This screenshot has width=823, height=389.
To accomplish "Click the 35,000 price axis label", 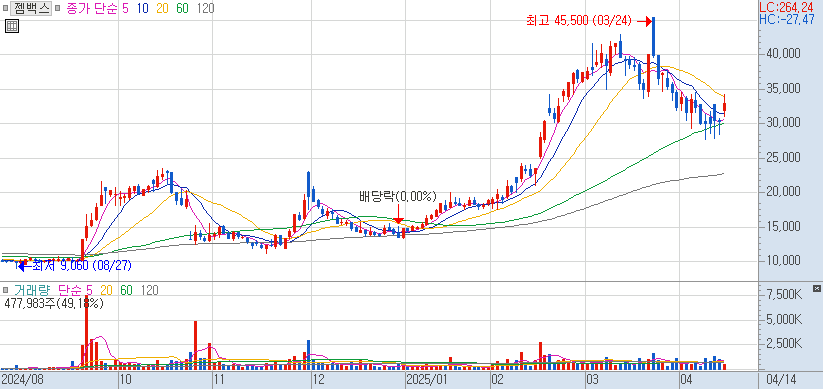I will pyautogui.click(x=785, y=89).
